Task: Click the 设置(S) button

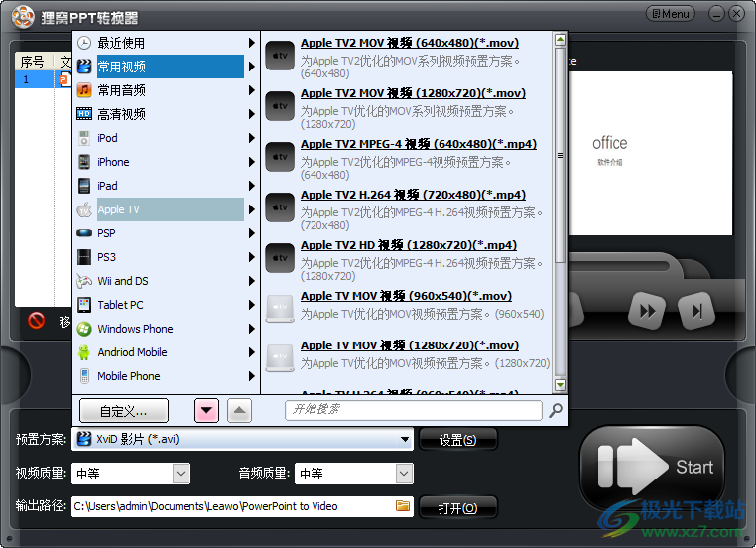Action: (457, 440)
